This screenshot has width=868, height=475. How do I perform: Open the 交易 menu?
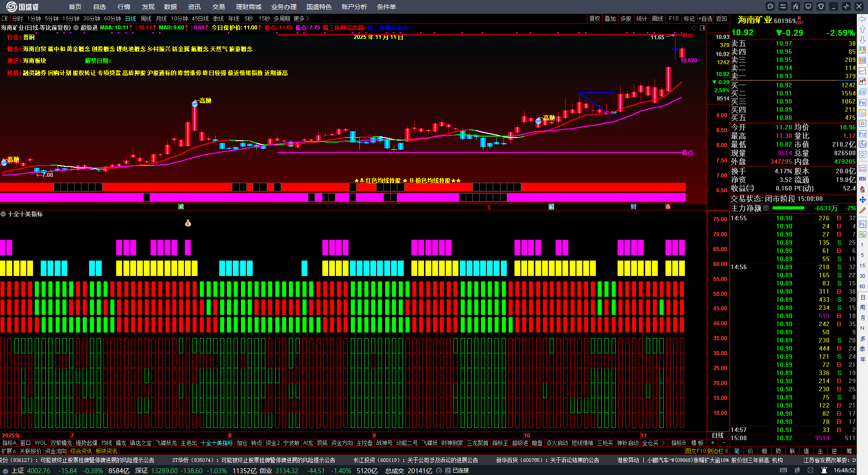pos(219,7)
